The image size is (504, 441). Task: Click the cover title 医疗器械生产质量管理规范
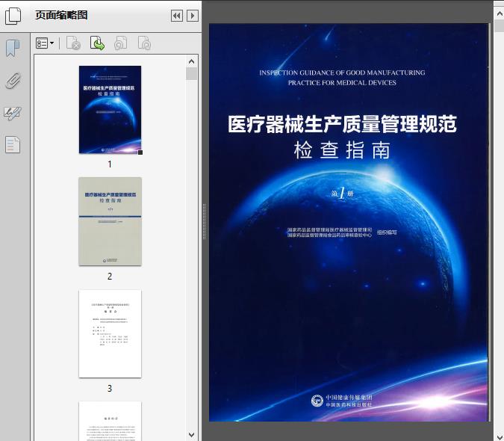[x=342, y=124]
